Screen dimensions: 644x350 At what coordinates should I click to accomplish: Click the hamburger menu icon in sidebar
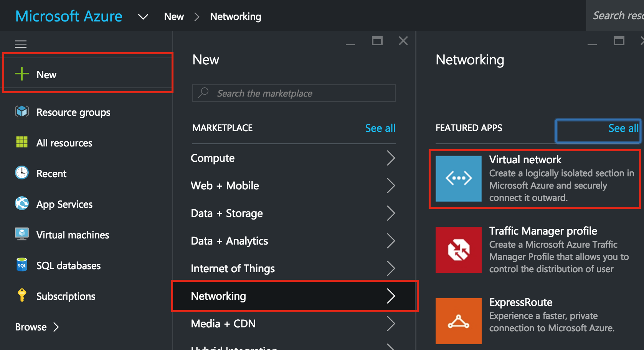click(21, 44)
